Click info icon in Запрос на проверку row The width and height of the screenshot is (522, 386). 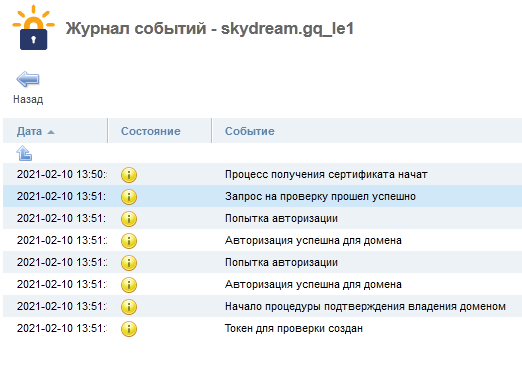(129, 197)
